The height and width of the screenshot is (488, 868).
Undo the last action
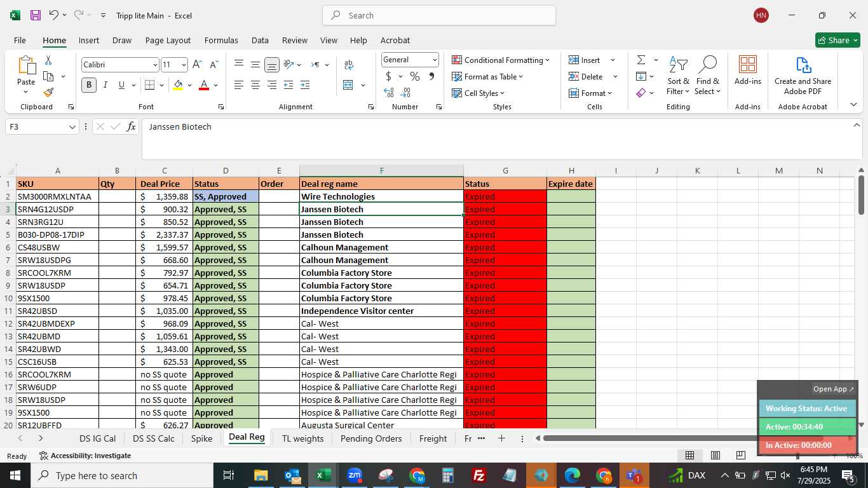pos(53,15)
